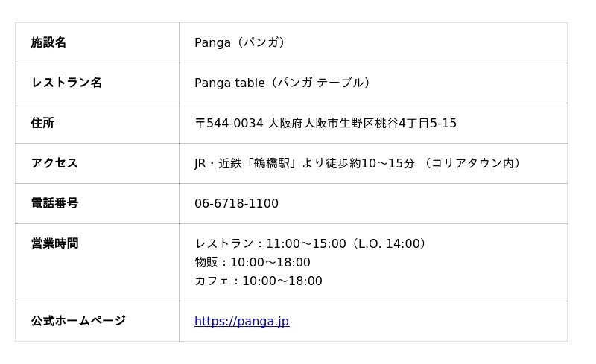Click the 施設名 row label
Image resolution: width=596 pixels, height=364 pixels.
tap(48, 43)
